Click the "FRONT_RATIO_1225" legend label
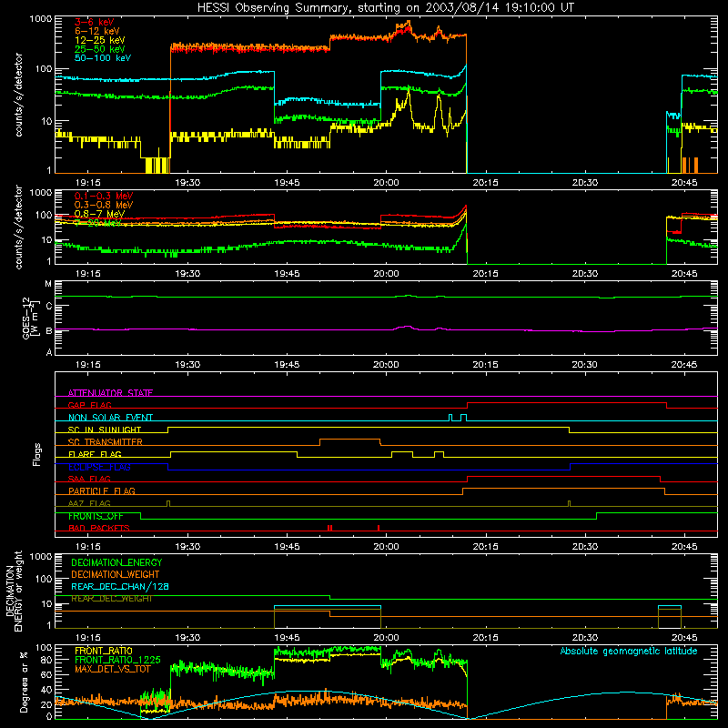The width and height of the screenshot is (728, 728). pos(117,660)
